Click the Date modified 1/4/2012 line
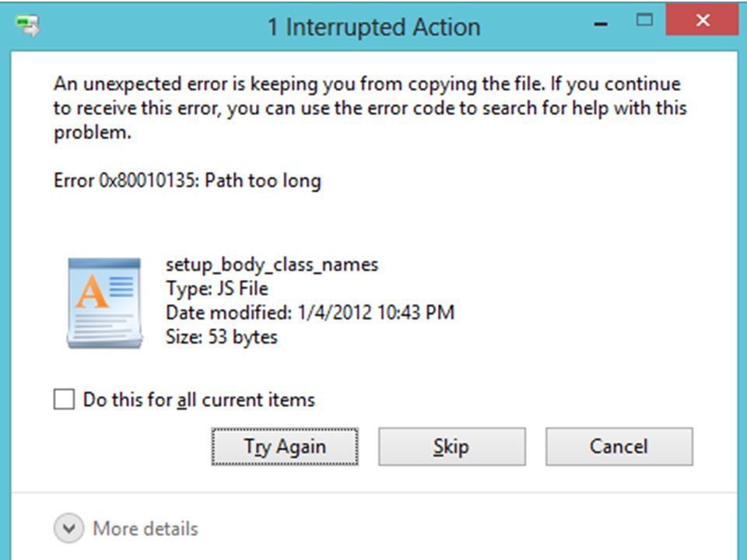 [x=310, y=313]
